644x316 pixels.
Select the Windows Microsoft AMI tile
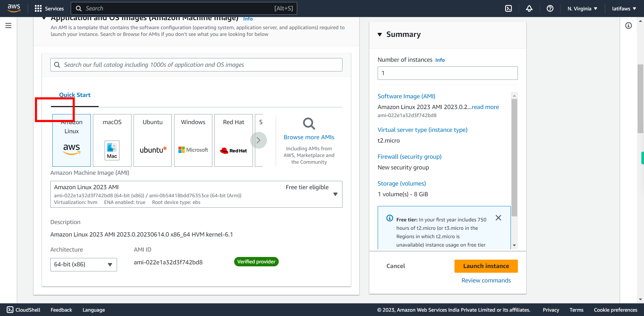[193, 140]
